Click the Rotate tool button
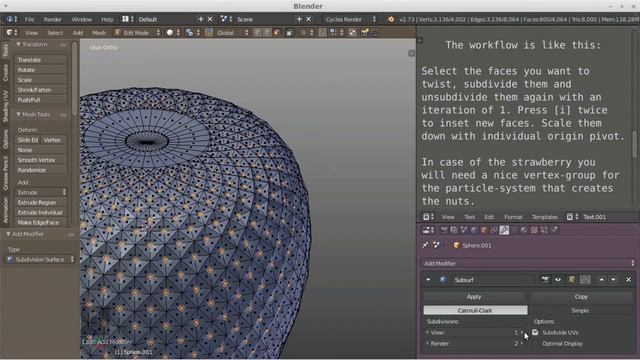 pyautogui.click(x=41, y=70)
